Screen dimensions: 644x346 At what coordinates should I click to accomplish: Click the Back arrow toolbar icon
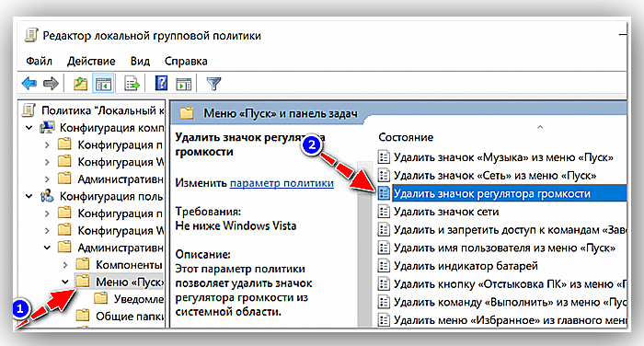pos(29,84)
